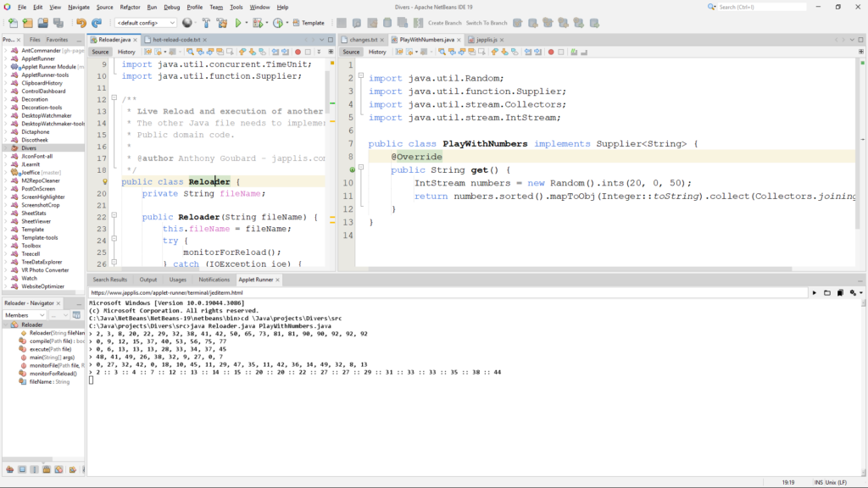Click the Profile Project icon
868x488 pixels.
(278, 23)
